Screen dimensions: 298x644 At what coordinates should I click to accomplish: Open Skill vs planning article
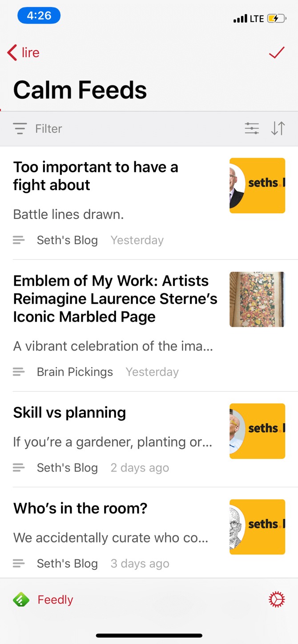click(x=69, y=413)
